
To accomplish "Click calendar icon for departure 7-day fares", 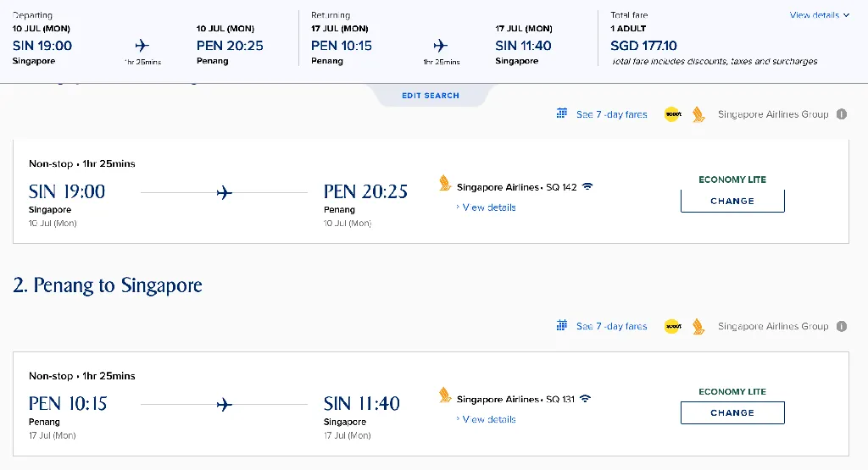I will coord(561,113).
